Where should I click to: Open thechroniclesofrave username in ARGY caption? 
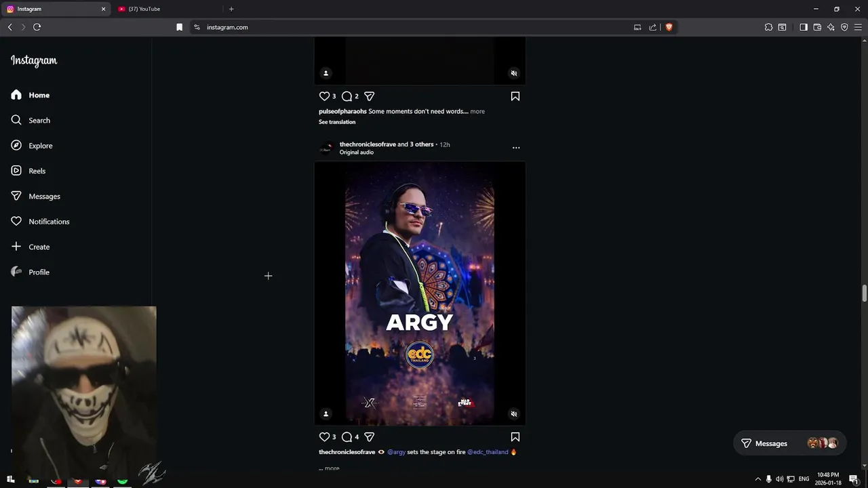click(347, 452)
